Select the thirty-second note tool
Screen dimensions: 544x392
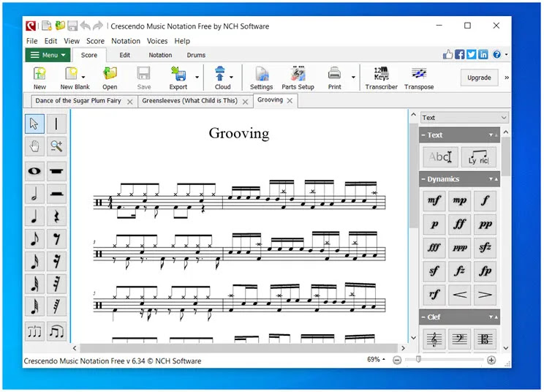34,284
